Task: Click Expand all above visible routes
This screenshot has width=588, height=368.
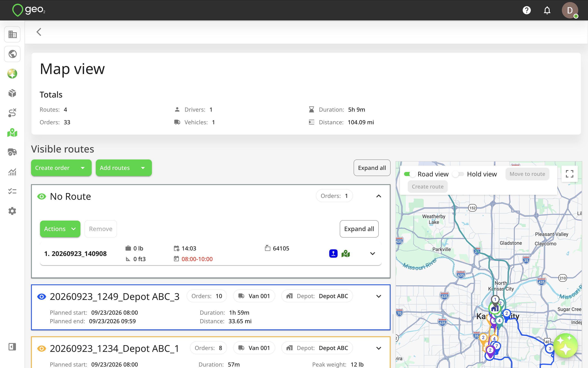Action: pos(372,168)
